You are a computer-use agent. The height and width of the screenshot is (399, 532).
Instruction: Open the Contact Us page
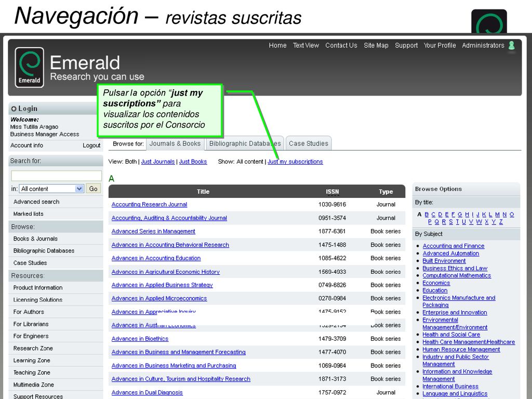(341, 46)
